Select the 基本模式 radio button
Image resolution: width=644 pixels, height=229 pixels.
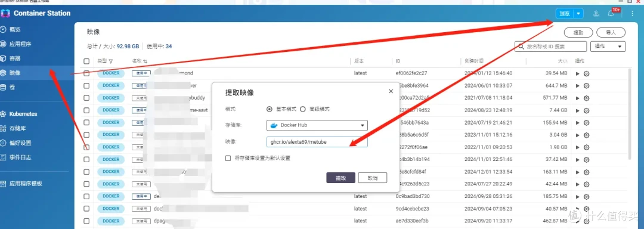(x=270, y=109)
